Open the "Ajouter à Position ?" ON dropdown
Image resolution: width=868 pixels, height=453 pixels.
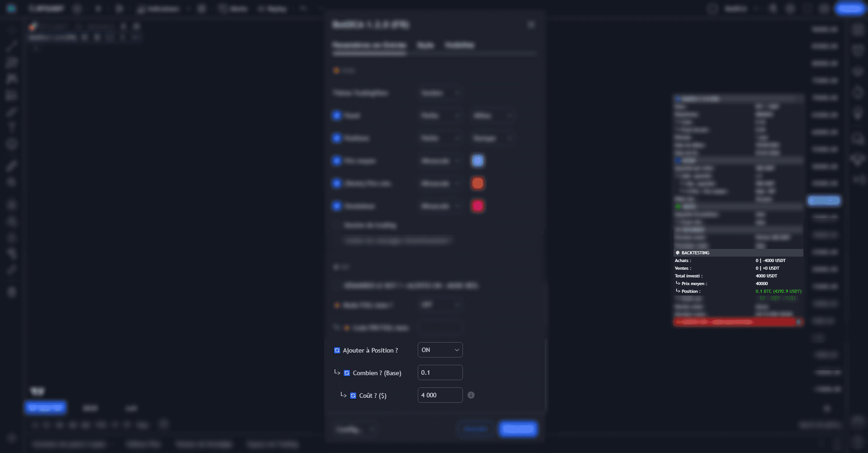440,350
